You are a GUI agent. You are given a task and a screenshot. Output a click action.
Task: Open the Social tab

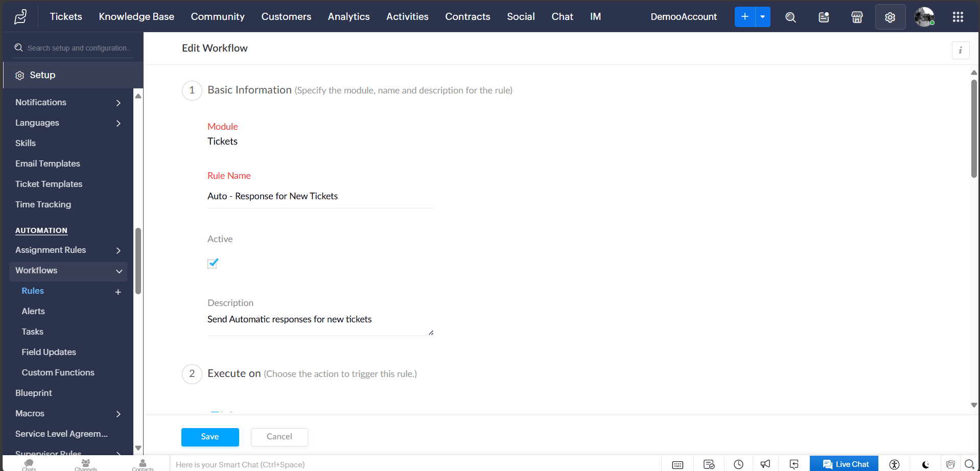[521, 16]
